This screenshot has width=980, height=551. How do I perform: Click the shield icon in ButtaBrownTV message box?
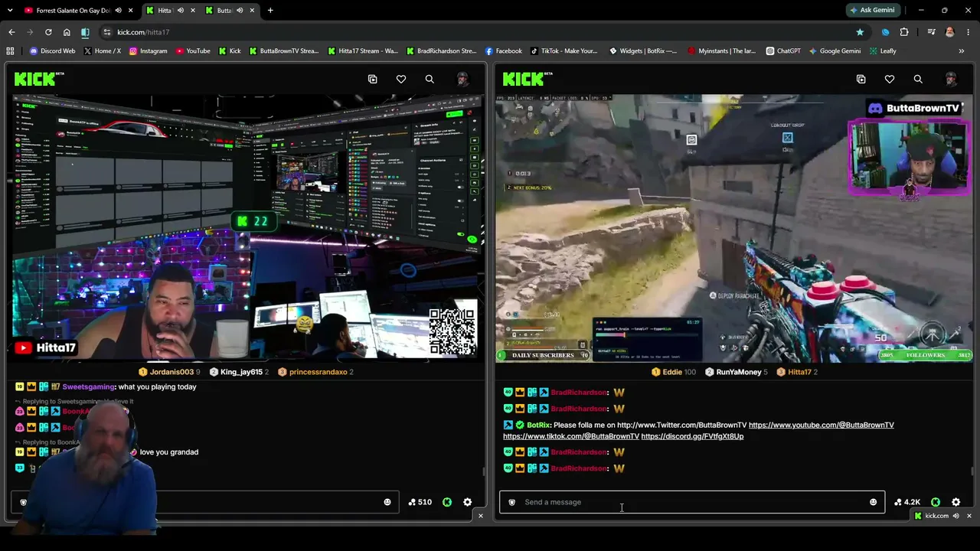pyautogui.click(x=512, y=502)
